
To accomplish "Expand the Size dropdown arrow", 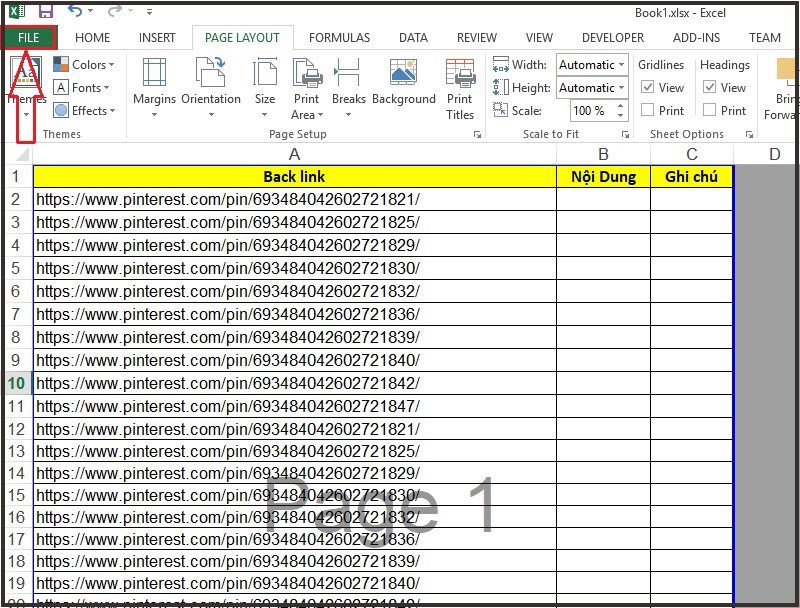I will pos(265,115).
